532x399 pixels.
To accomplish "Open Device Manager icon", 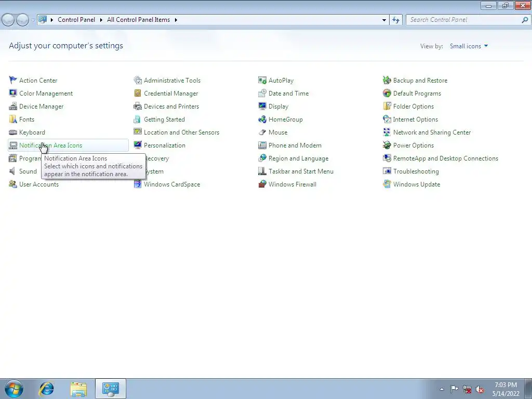I will point(13,106).
